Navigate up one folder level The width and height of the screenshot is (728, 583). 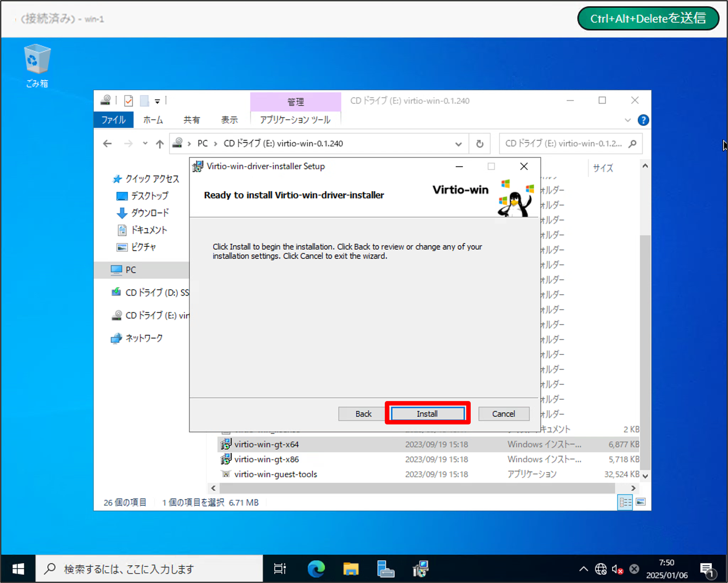click(160, 144)
